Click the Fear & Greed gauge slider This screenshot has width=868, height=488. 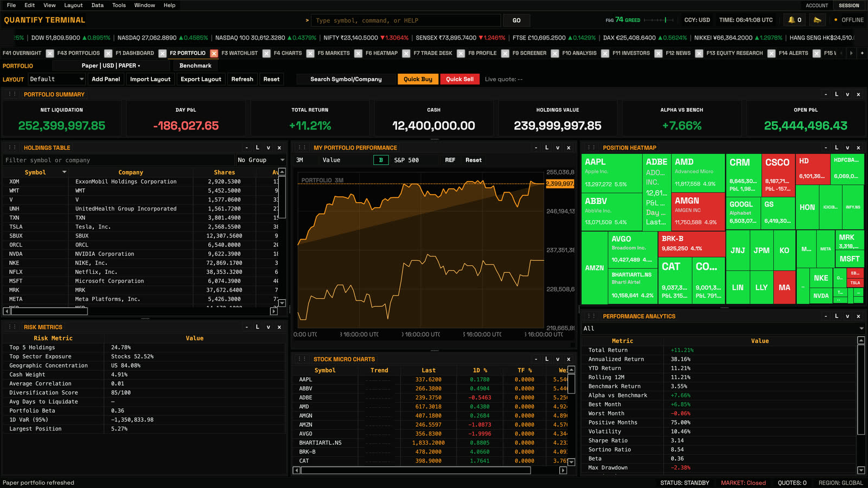click(658, 20)
